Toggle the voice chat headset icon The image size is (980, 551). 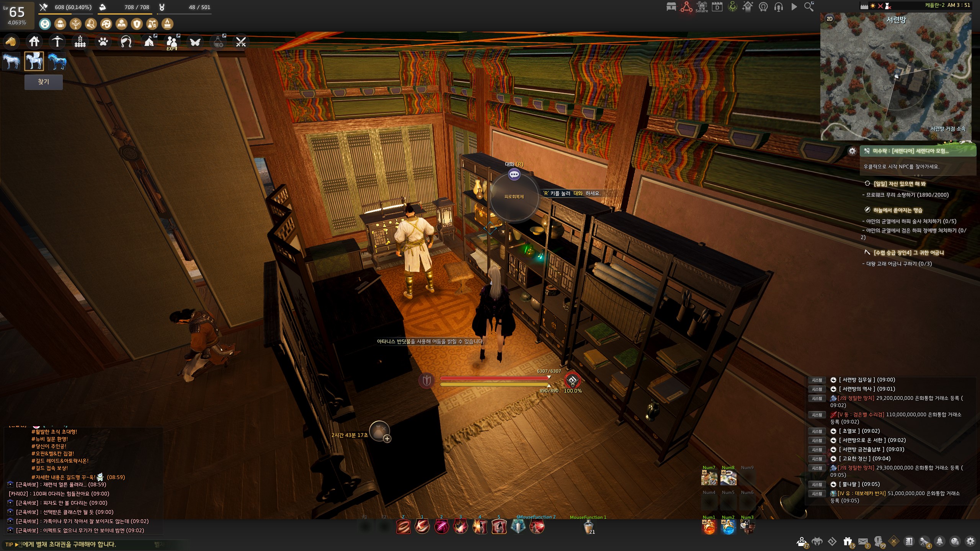[778, 7]
